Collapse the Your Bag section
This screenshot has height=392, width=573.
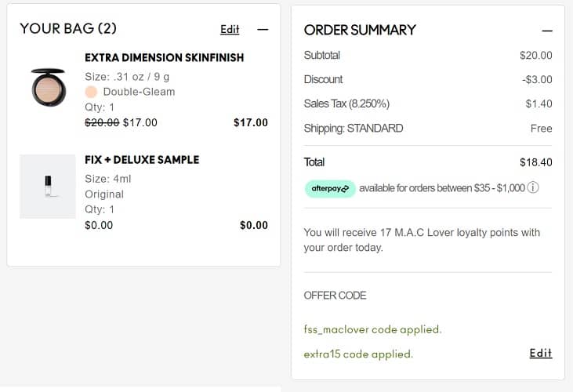(x=263, y=30)
